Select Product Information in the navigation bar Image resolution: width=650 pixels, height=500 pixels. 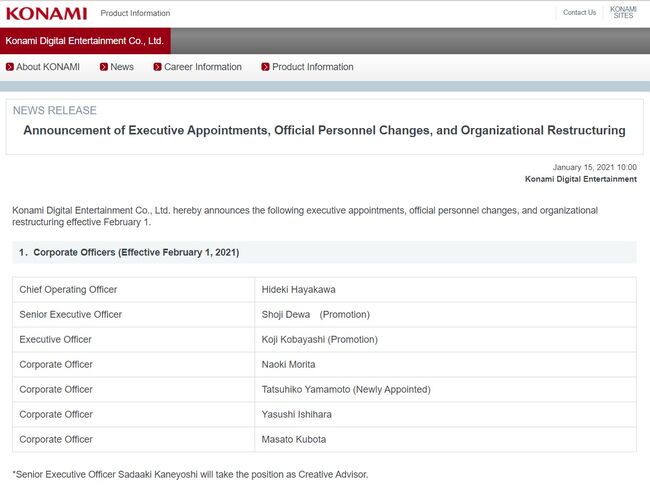pyautogui.click(x=313, y=67)
